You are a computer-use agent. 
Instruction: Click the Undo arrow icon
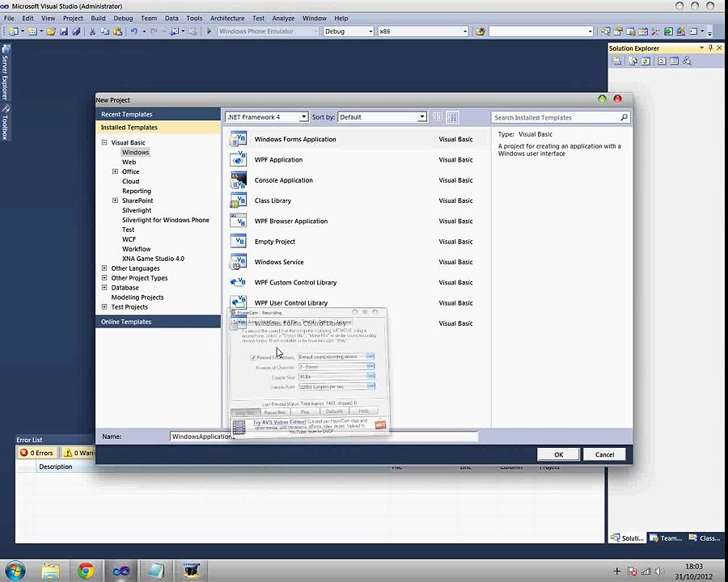click(x=134, y=32)
